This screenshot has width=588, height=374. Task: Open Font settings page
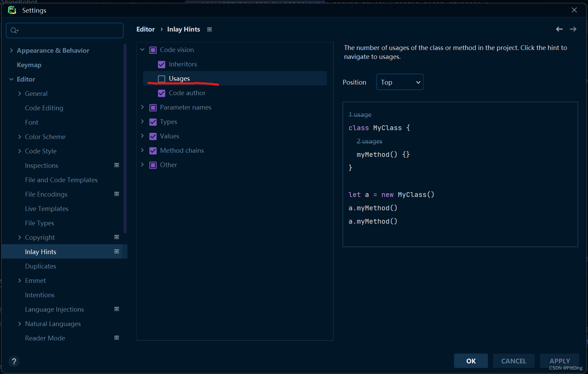tap(32, 122)
